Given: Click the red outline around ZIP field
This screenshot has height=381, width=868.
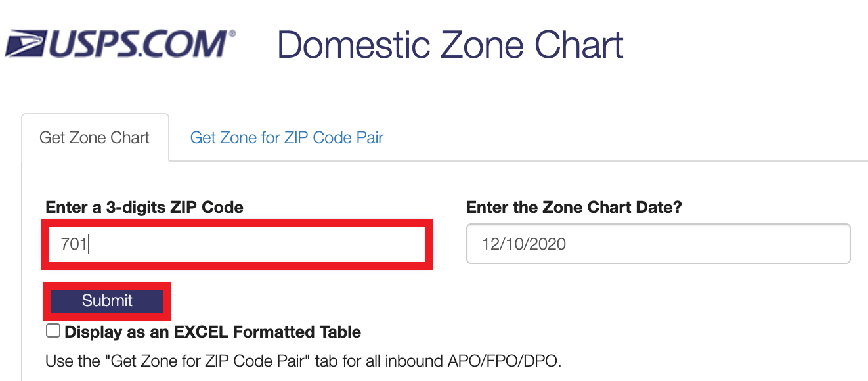Looking at the screenshot, I should pyautogui.click(x=237, y=222).
